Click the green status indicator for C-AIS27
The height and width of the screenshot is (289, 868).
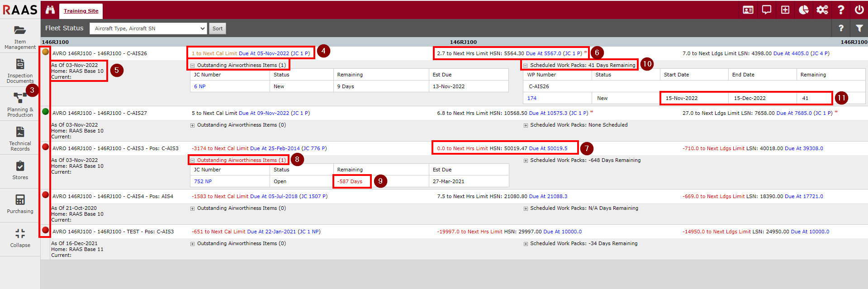click(x=46, y=112)
